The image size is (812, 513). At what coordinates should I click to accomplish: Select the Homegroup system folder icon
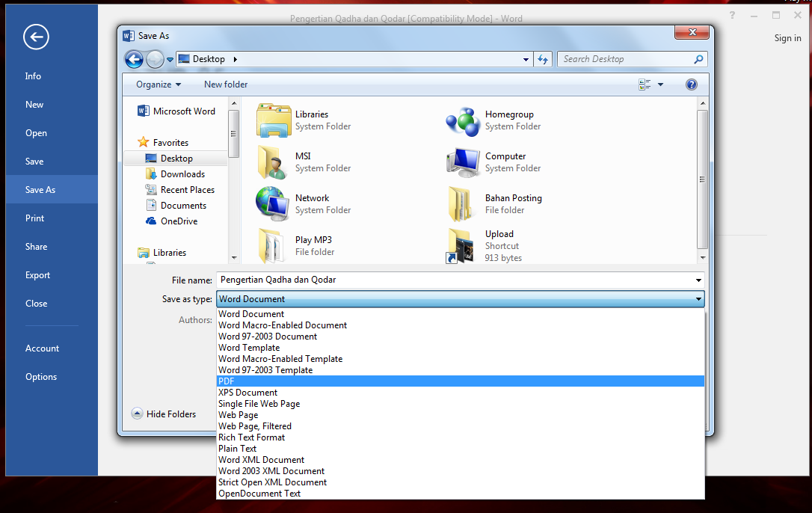[462, 122]
